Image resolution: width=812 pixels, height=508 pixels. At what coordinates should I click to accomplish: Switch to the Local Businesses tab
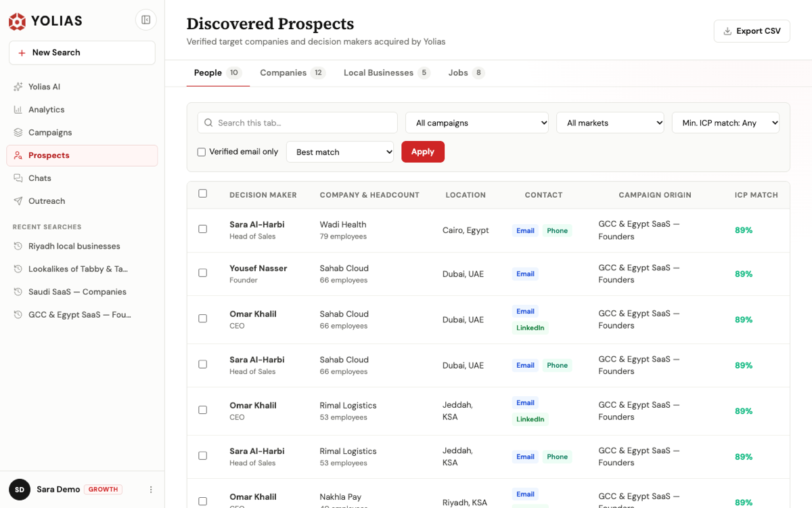[386, 73]
